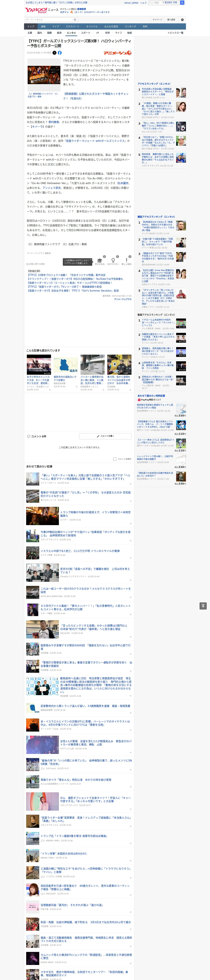Viewport: 210px width, 980px height.
Task: Dismiss the 女子小学生のミニバス recommended article
Action: [50, 390]
